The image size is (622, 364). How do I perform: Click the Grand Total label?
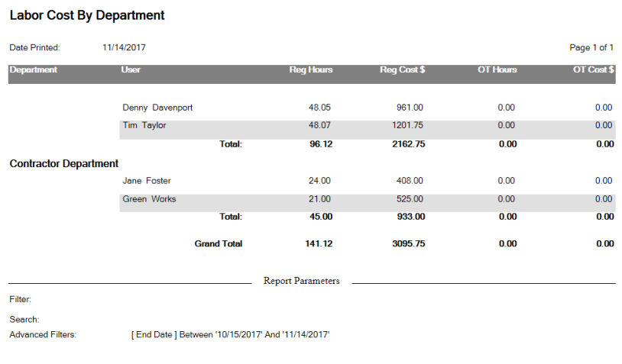[x=219, y=243]
